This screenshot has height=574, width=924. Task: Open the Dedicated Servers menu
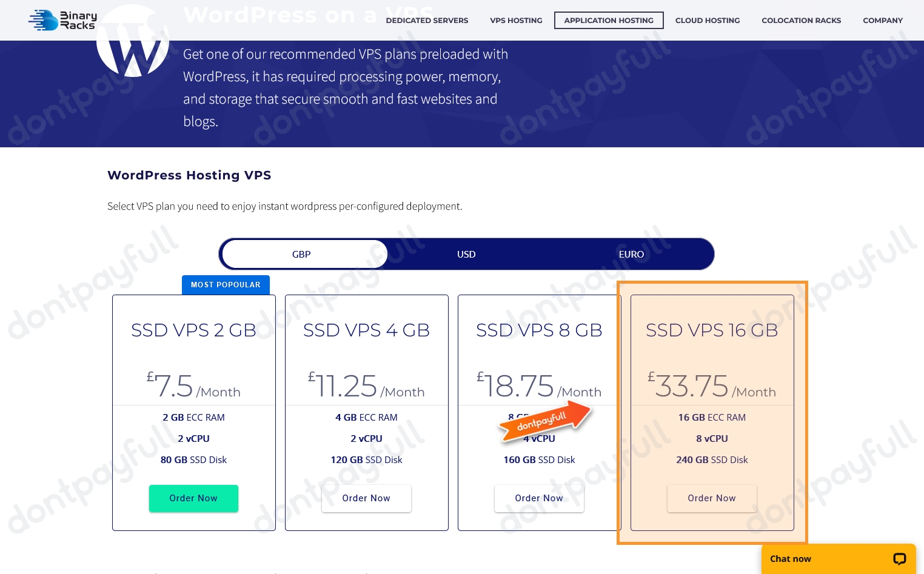[427, 21]
